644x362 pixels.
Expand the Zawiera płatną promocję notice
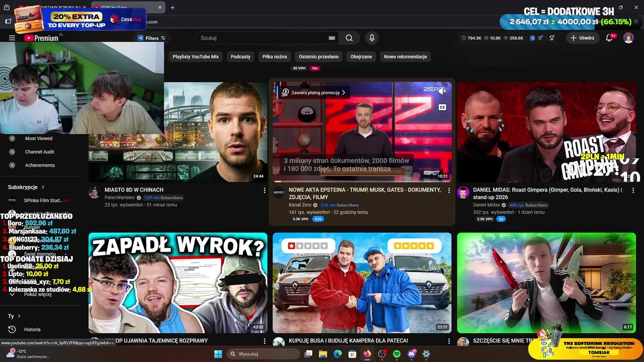[314, 93]
